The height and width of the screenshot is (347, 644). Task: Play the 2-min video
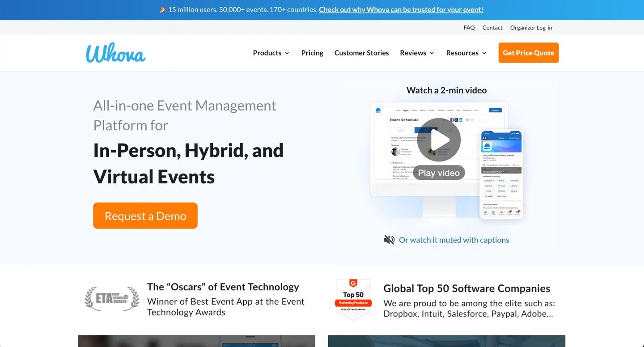click(x=439, y=140)
